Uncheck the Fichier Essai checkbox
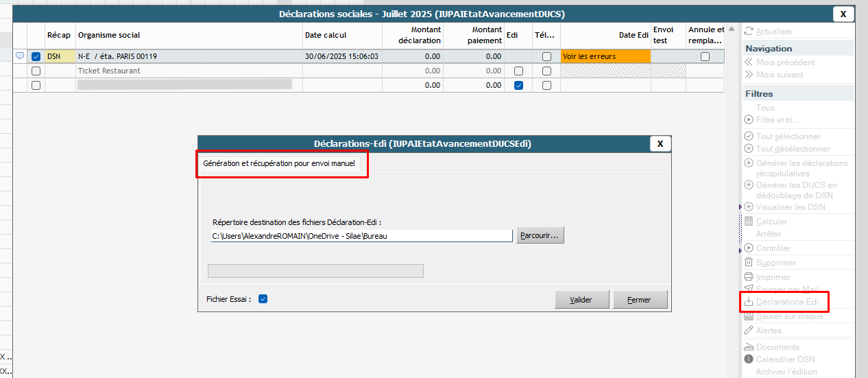The image size is (868, 378). click(x=263, y=299)
